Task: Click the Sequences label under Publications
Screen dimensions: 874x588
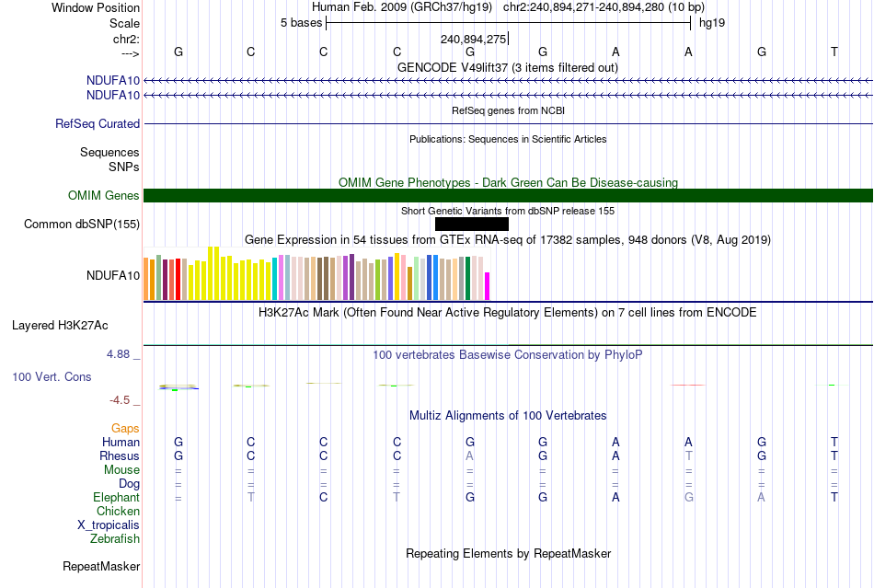Action: pyautogui.click(x=109, y=152)
